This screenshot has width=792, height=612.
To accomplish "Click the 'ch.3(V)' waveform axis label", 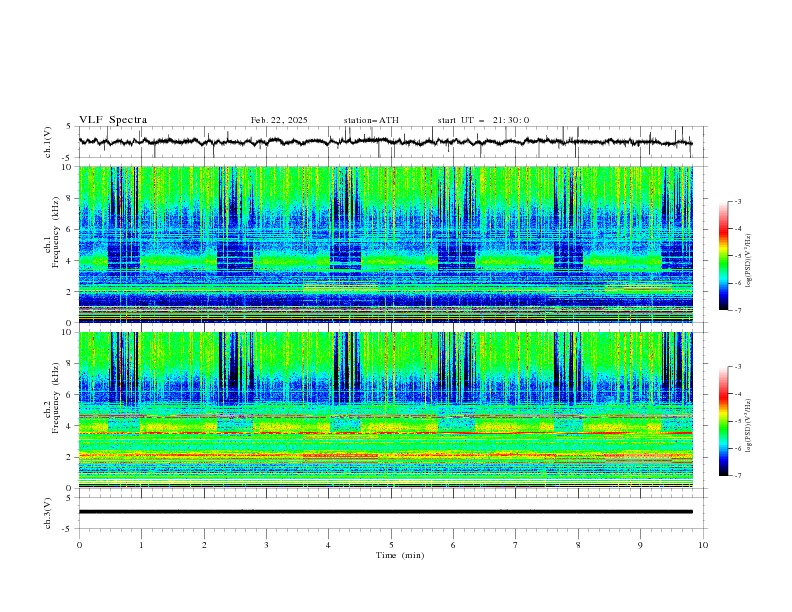I will pyautogui.click(x=48, y=513).
